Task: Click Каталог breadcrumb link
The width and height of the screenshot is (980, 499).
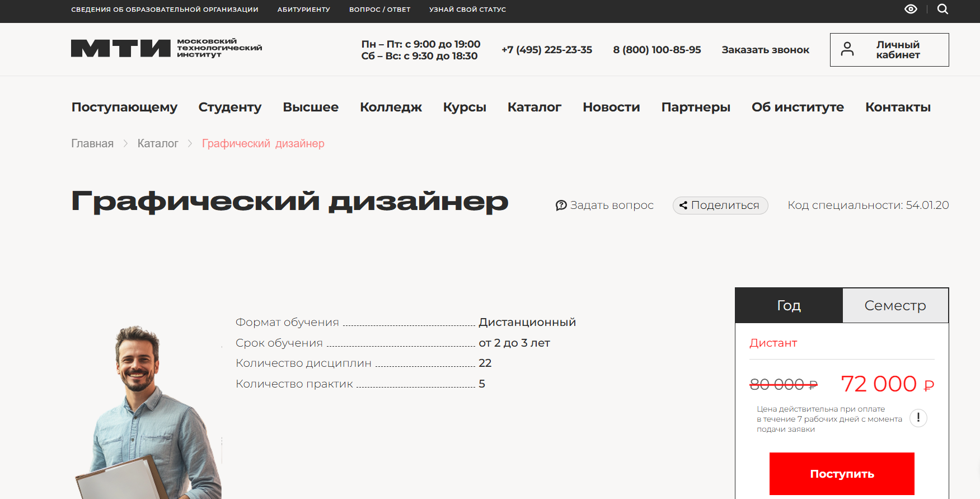Action: coord(158,143)
